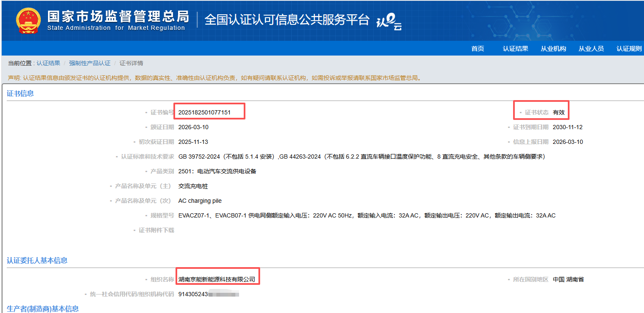Open the 认证规则 navigation item

pos(629,49)
